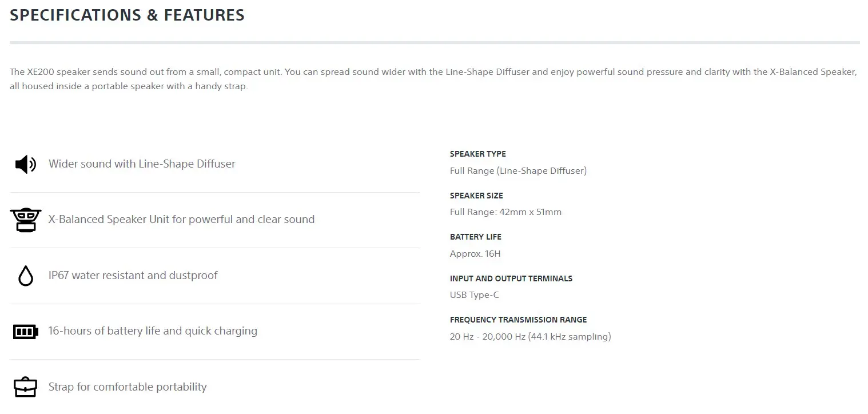868x414 pixels.
Task: Click the Speaker Size label
Action: (x=476, y=196)
